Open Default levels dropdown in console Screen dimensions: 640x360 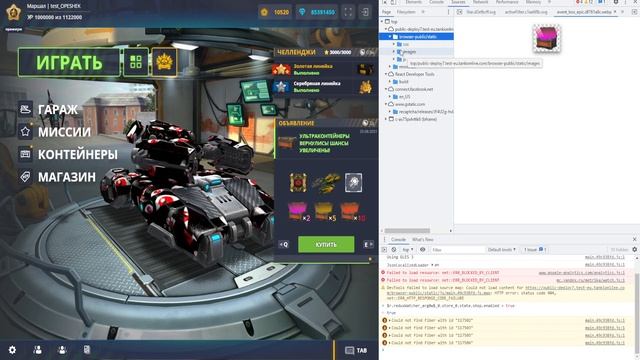[502, 249]
